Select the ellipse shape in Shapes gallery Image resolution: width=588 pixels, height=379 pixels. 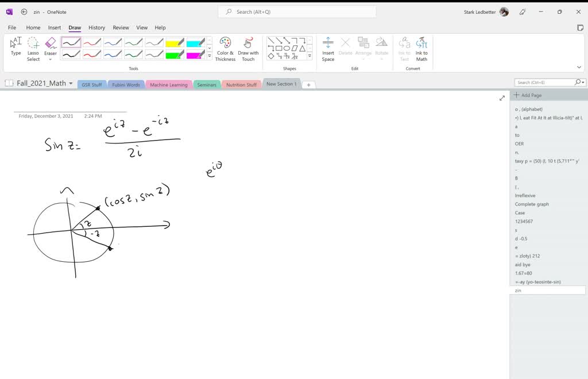click(287, 48)
